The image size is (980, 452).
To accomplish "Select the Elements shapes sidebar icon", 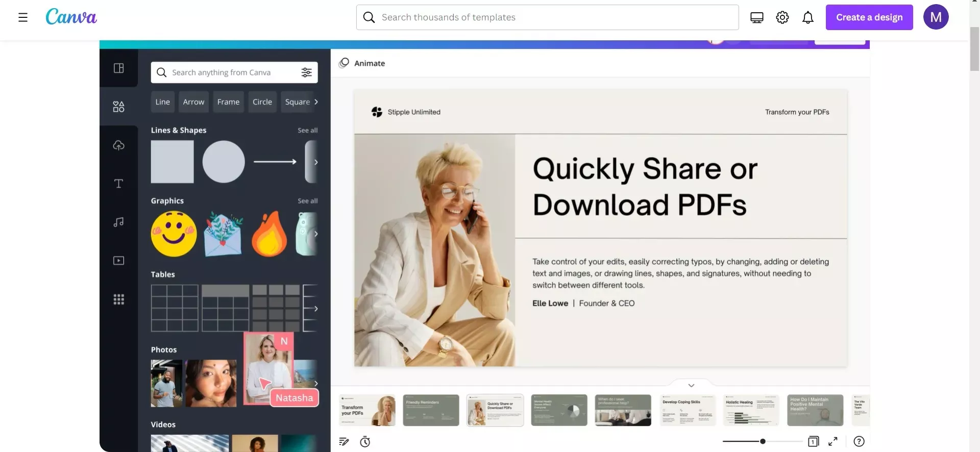I will tap(118, 107).
